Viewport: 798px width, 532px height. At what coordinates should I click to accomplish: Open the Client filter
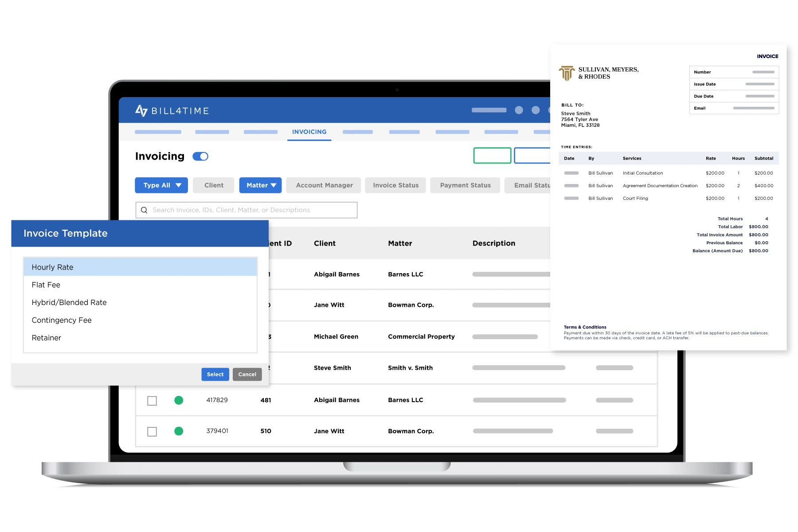point(214,185)
